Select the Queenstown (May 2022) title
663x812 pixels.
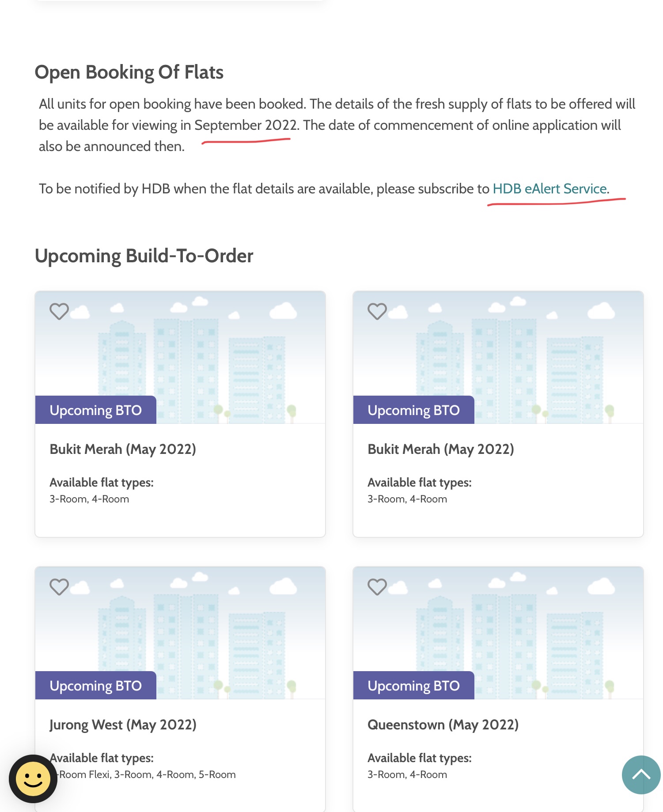point(443,725)
